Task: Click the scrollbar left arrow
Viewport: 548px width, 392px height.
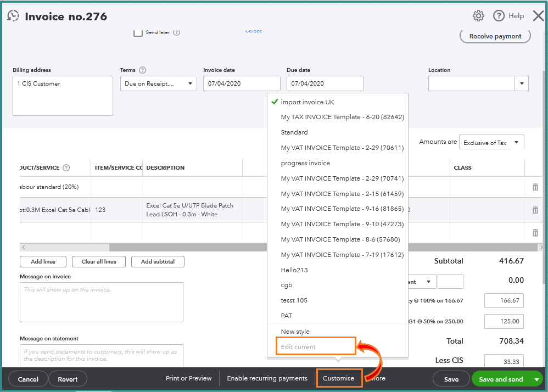Action: pos(24,248)
